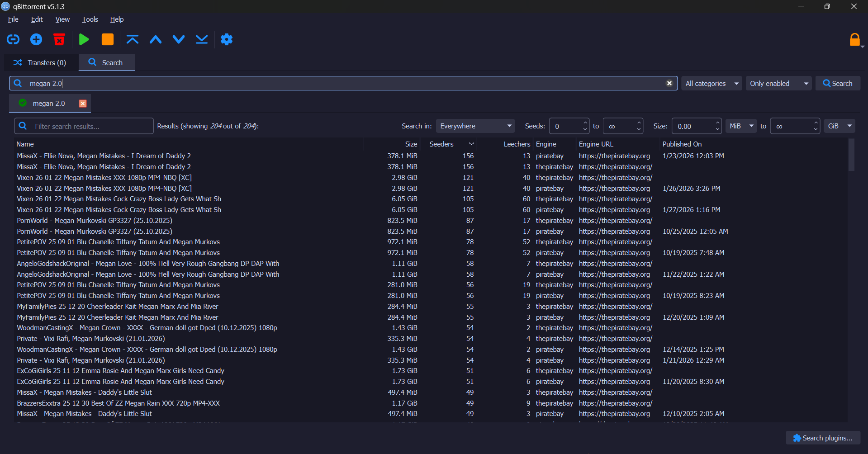Sort results by the Size column header
Image resolution: width=868 pixels, height=454 pixels.
pyautogui.click(x=392, y=144)
